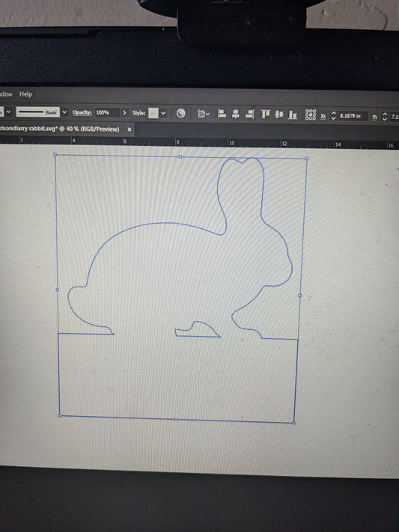Click the Y coordinate label link
Viewport: 399px width, 532px height.
coord(374,117)
